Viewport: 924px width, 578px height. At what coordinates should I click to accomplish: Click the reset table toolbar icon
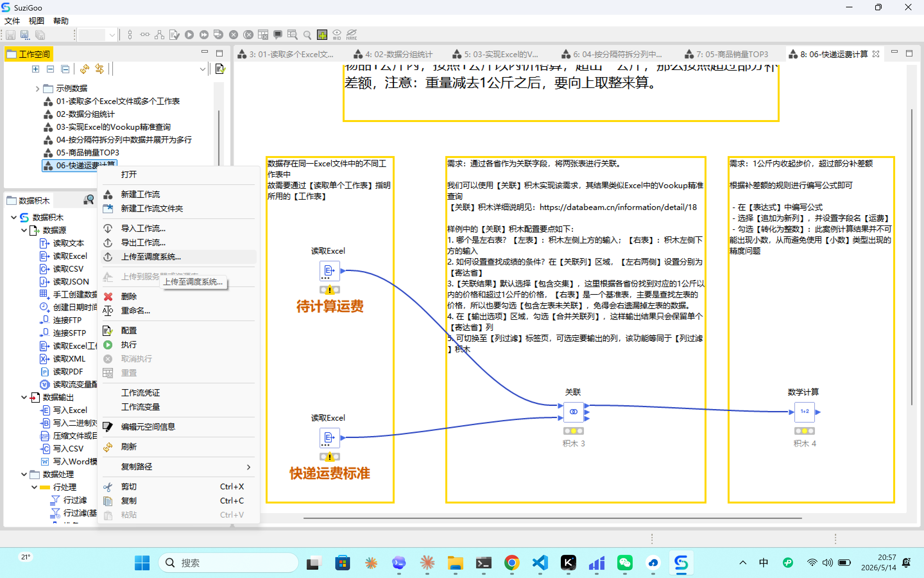263,35
